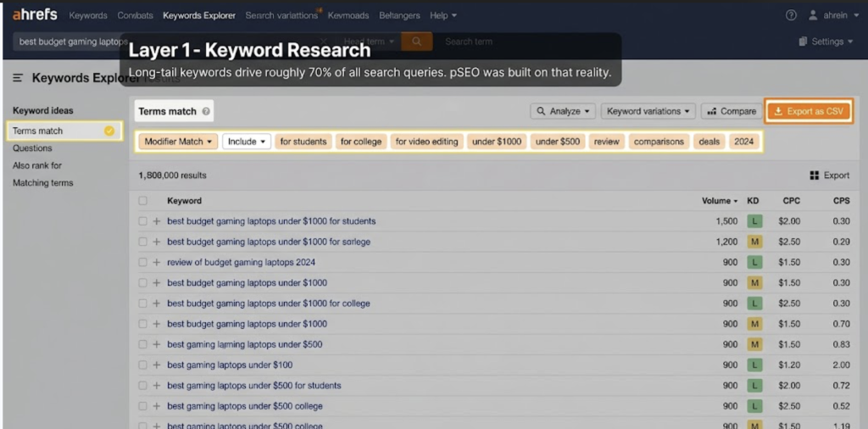Click the KD column header
This screenshot has height=429, width=868.
click(753, 201)
